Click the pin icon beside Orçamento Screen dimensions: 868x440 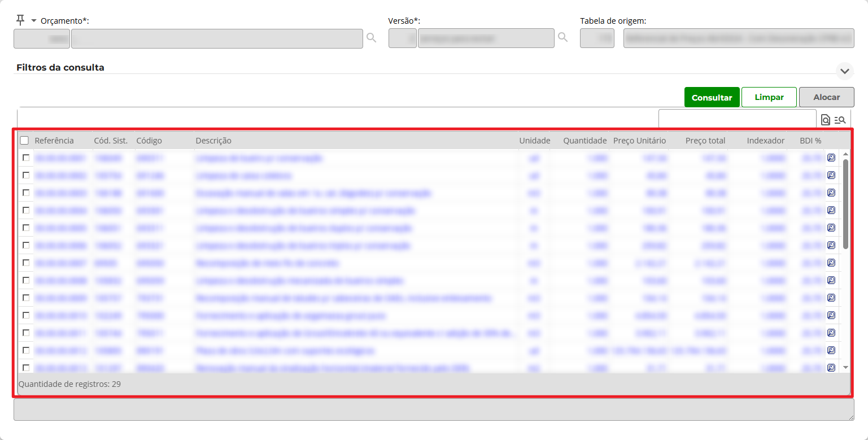pyautogui.click(x=20, y=20)
